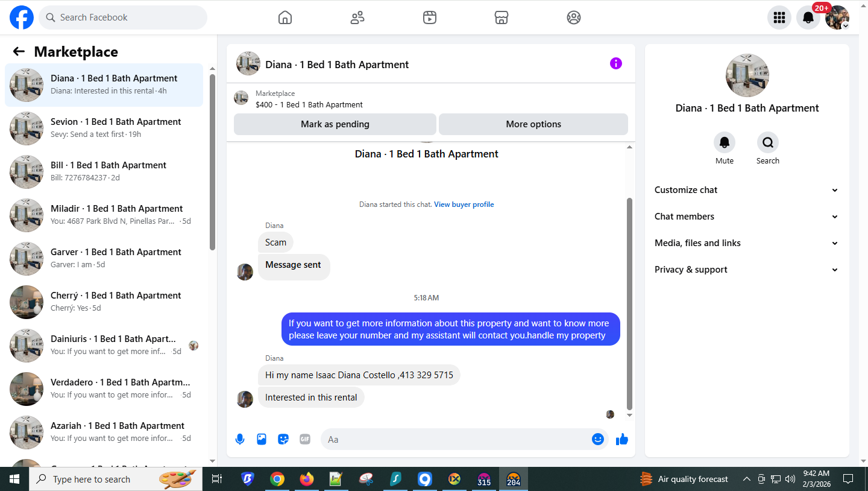This screenshot has width=868, height=491.
Task: Open the Friends icon in top navigation
Action: click(x=357, y=17)
